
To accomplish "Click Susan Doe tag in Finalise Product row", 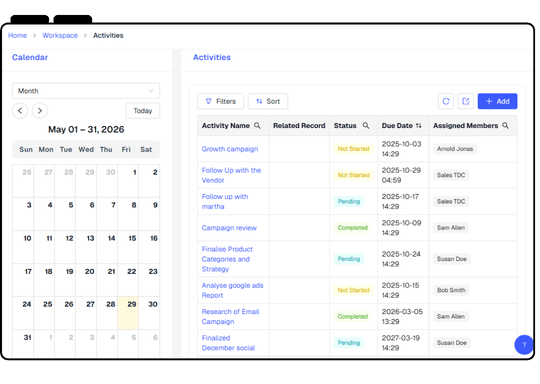I will [451, 259].
